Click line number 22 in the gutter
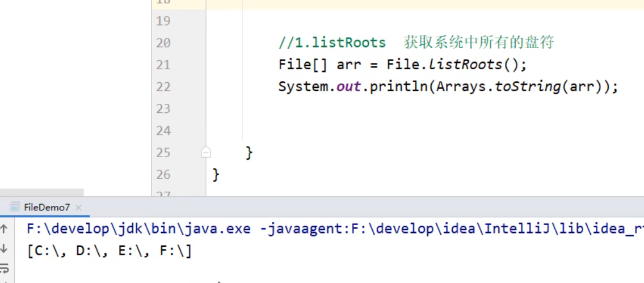 pos(163,87)
